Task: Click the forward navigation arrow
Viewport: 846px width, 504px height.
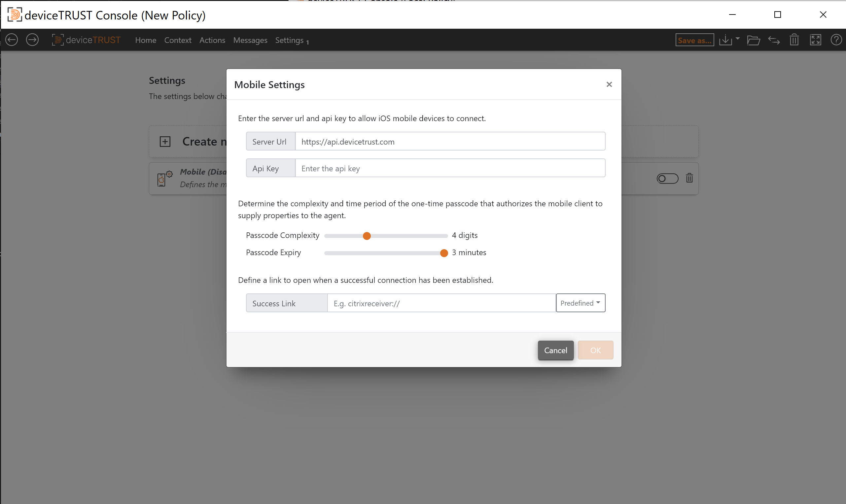Action: (x=32, y=40)
